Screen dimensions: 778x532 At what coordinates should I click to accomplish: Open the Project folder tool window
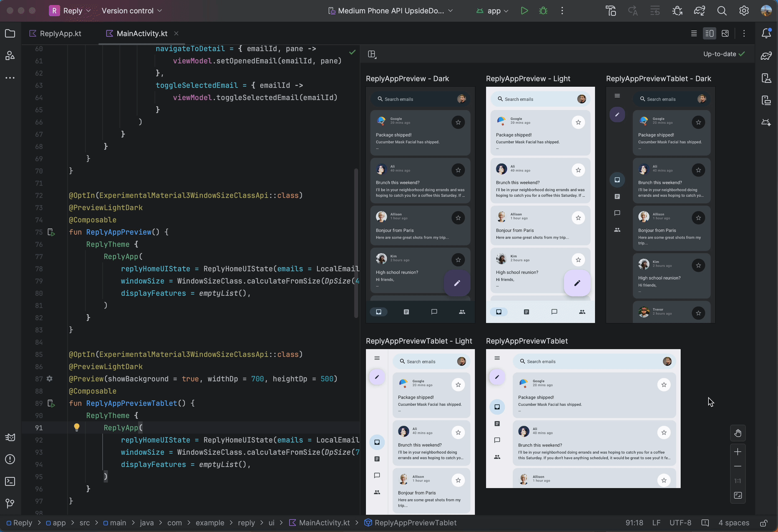10,33
